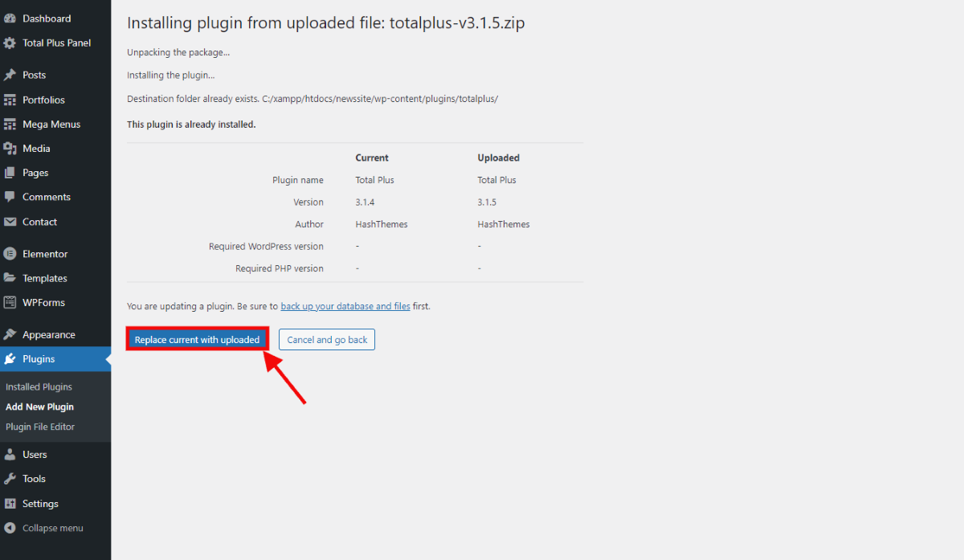
Task: Click the 'Installing the plugin…' status line
Action: [171, 75]
